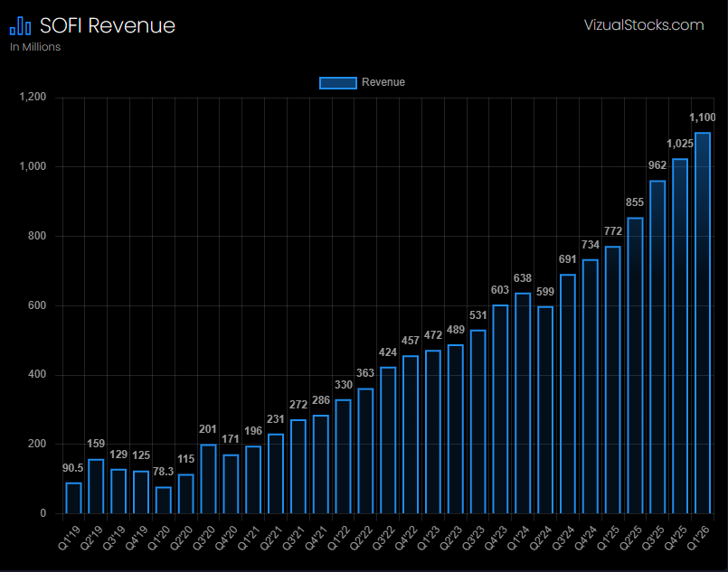Select the Q1'20 bar labeled 78.3
The height and width of the screenshot is (572, 728).
[164, 500]
